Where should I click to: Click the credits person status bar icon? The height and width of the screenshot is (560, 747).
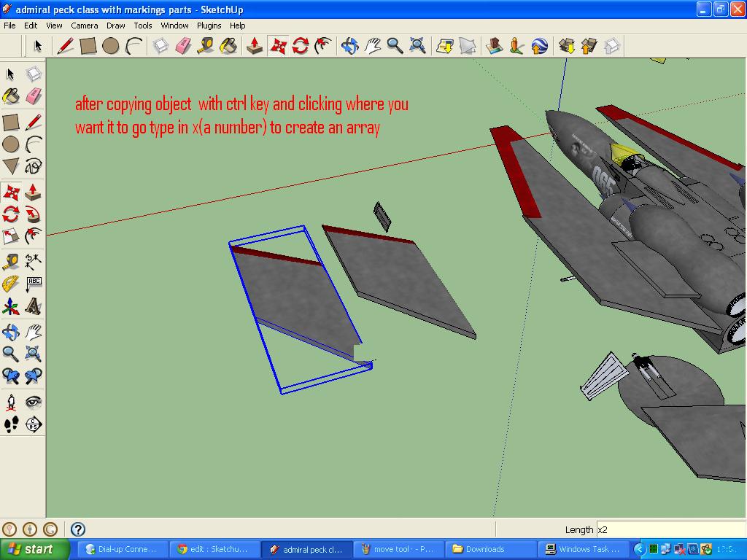(x=29, y=529)
